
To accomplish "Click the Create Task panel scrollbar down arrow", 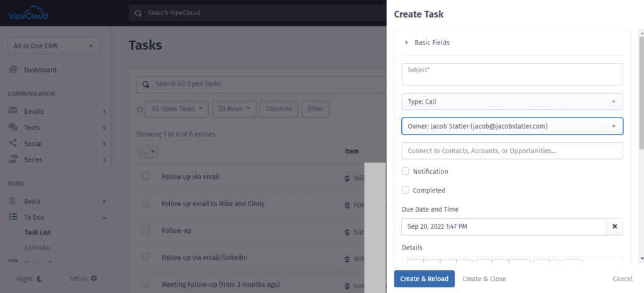I will pyautogui.click(x=641, y=258).
